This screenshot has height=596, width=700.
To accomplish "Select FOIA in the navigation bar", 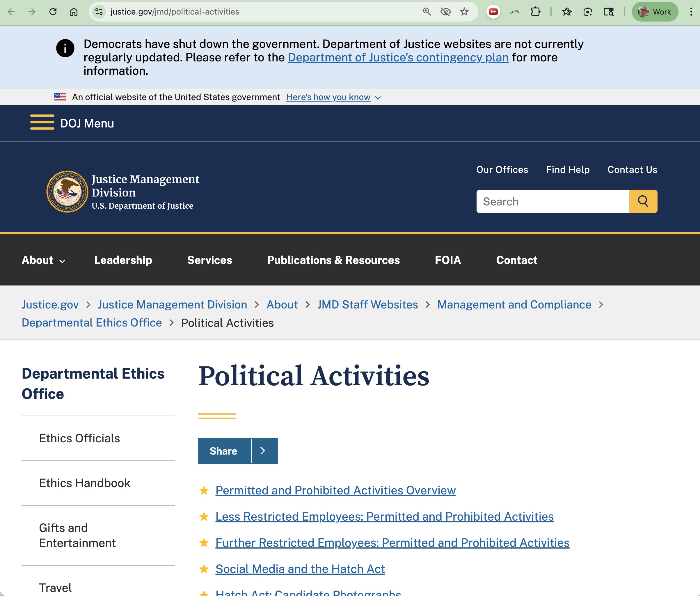I will tap(448, 260).
